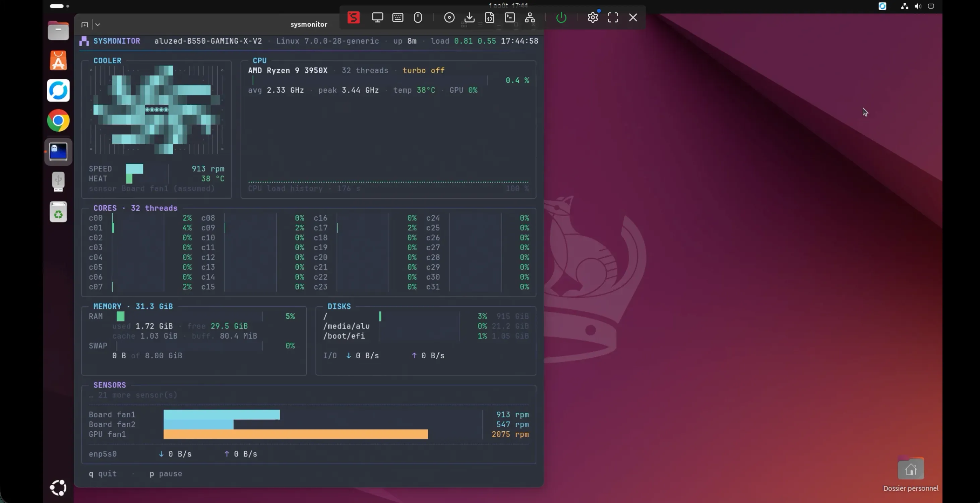980x503 pixels.
Task: Open the network status icon in the top bar
Action: pos(905,6)
